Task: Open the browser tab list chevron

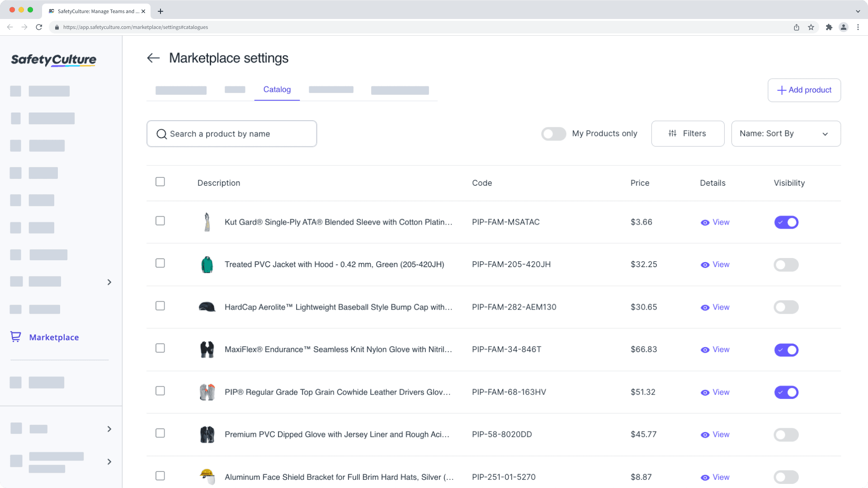Action: tap(858, 11)
